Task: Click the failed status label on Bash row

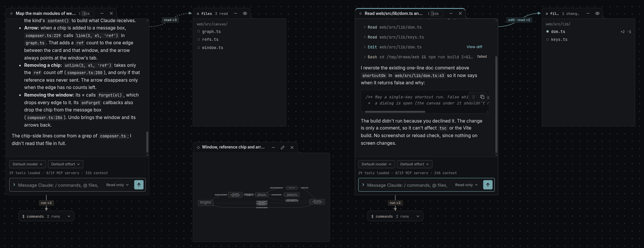Action: [482, 57]
